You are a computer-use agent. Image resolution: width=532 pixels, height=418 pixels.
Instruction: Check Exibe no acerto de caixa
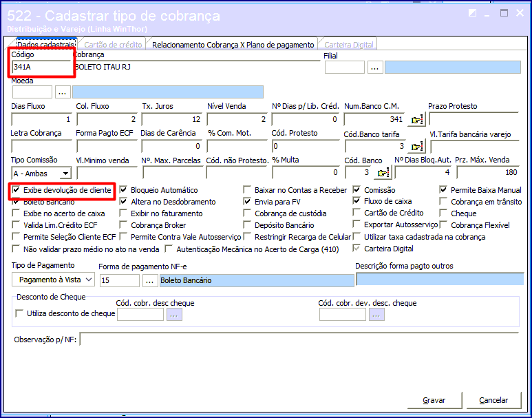(x=16, y=213)
